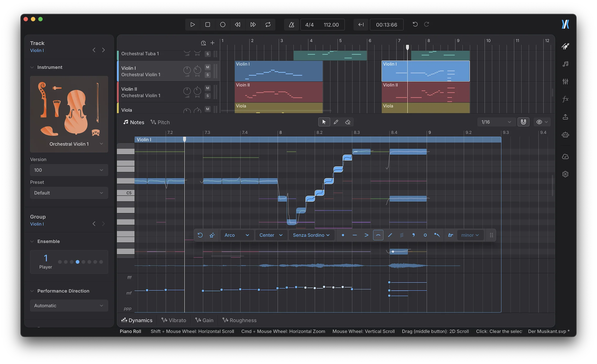The height and width of the screenshot is (364, 597).
Task: Click the redo arrow in top toolbar
Action: pyautogui.click(x=427, y=24)
